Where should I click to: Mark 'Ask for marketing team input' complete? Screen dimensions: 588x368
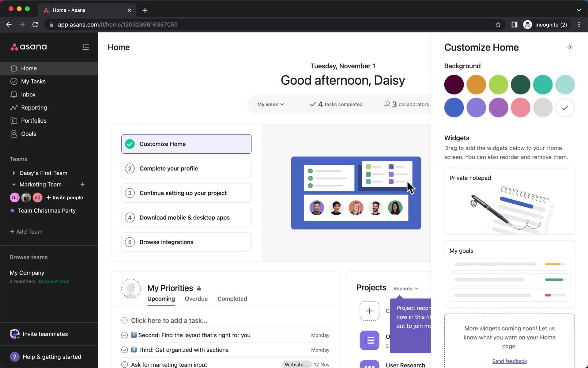124,365
